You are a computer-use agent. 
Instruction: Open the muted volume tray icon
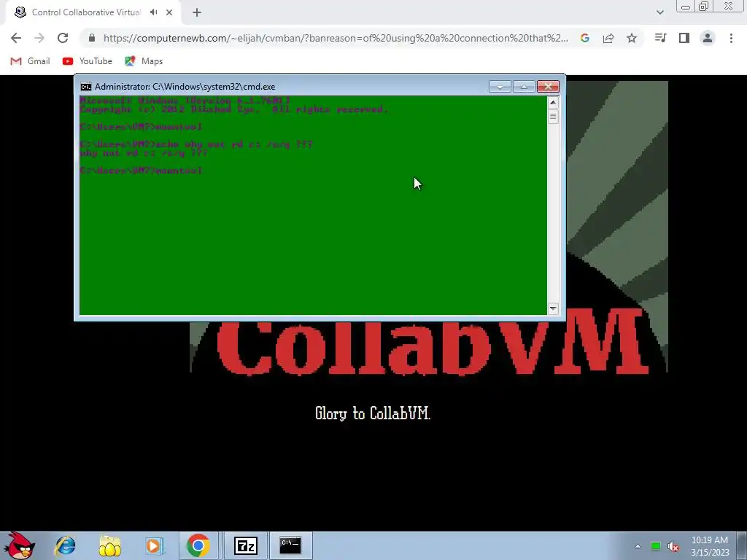[x=673, y=547]
